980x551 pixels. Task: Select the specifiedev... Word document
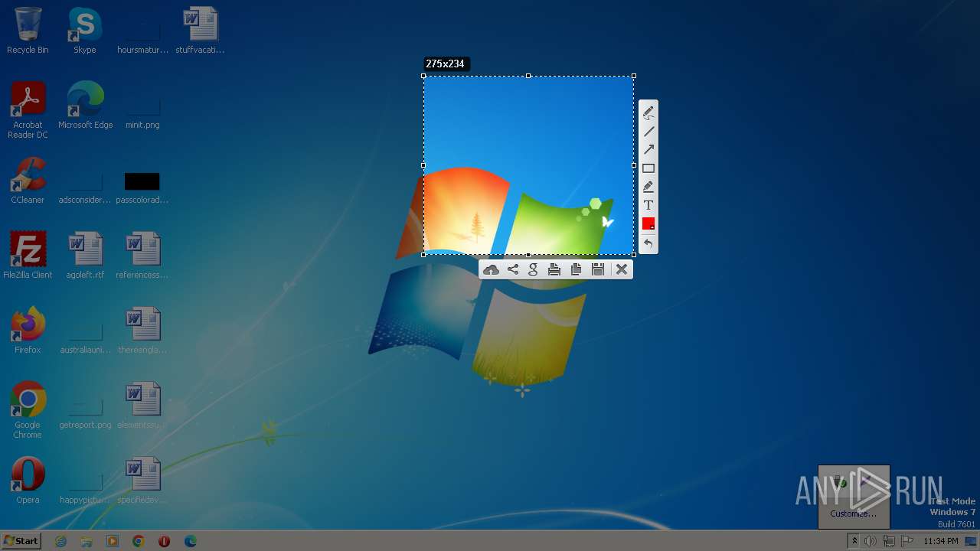pyautogui.click(x=142, y=481)
